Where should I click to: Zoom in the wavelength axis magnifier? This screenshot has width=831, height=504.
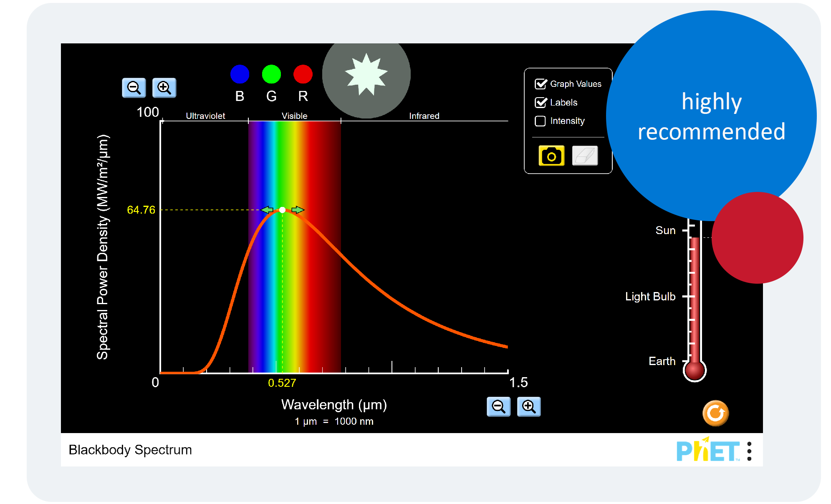point(529,407)
